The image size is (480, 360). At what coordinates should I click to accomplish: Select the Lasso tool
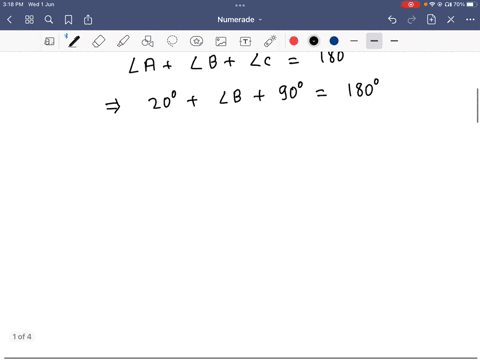click(x=172, y=41)
